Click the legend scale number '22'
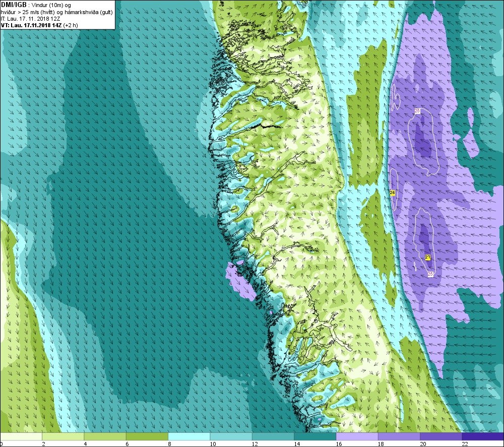The height and width of the screenshot is (447, 504). point(465,444)
